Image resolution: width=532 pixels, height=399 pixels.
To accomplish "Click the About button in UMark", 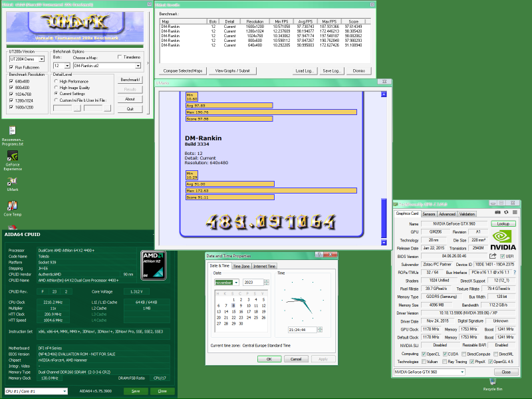I will pyautogui.click(x=130, y=99).
